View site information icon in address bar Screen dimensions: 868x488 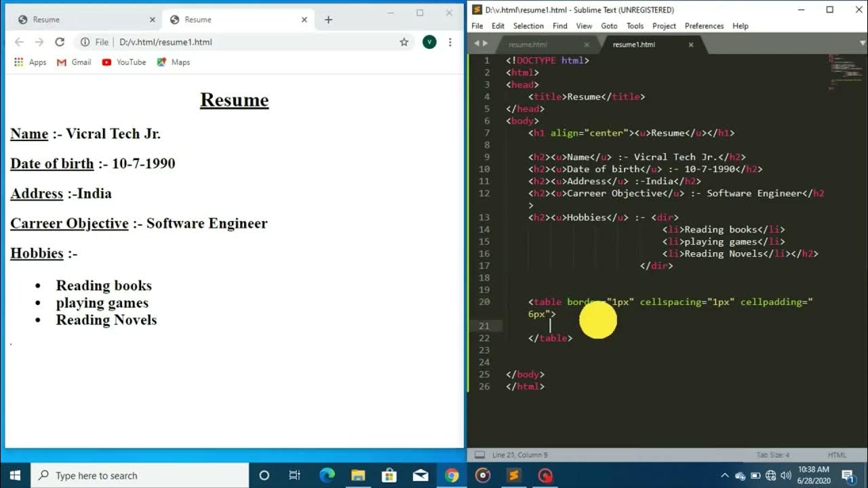click(x=85, y=42)
